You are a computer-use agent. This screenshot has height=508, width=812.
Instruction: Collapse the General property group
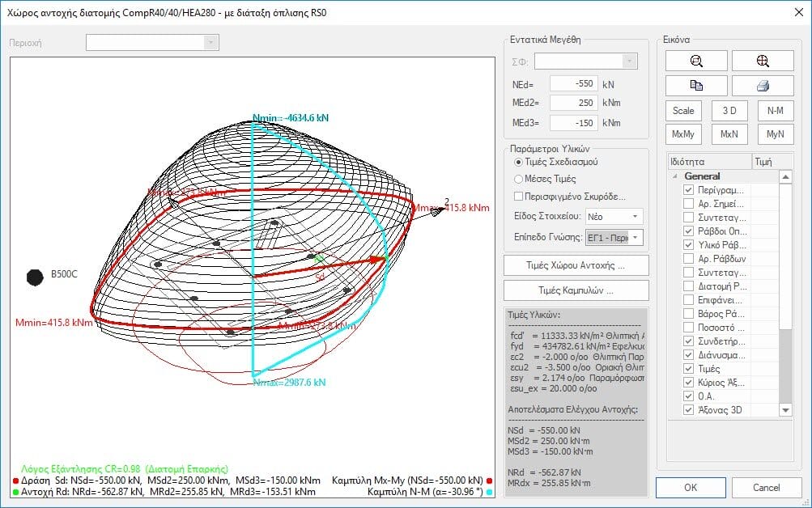point(674,176)
